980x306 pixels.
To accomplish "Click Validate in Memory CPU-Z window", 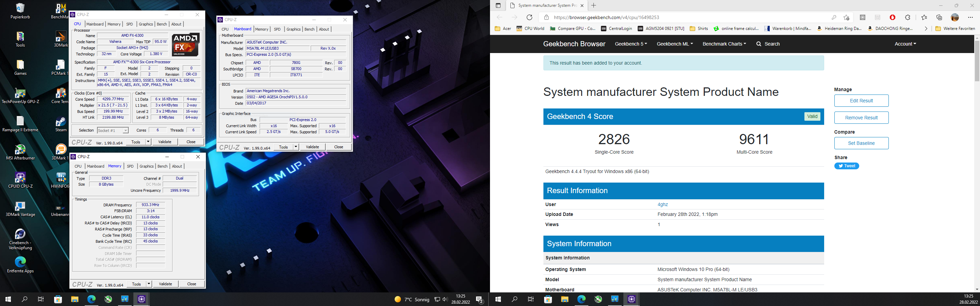I will (165, 284).
